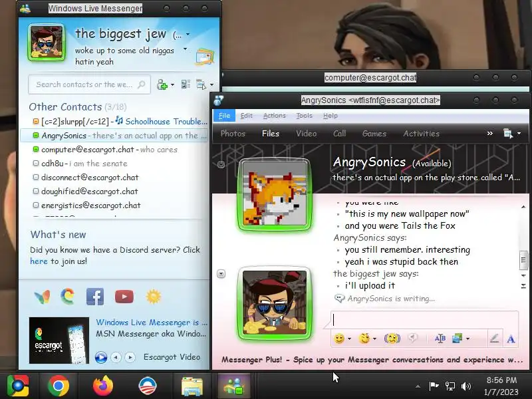Click the message input box

pyautogui.click(x=424, y=320)
